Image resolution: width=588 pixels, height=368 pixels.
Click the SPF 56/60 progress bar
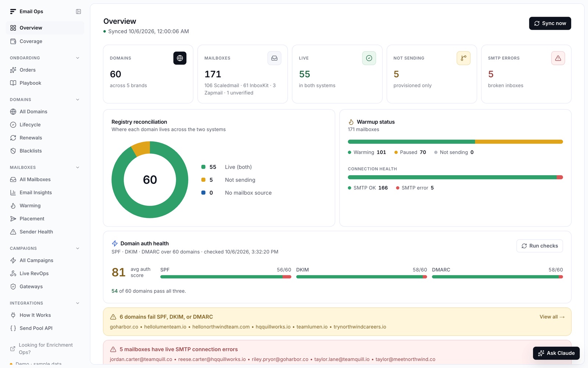(x=226, y=277)
